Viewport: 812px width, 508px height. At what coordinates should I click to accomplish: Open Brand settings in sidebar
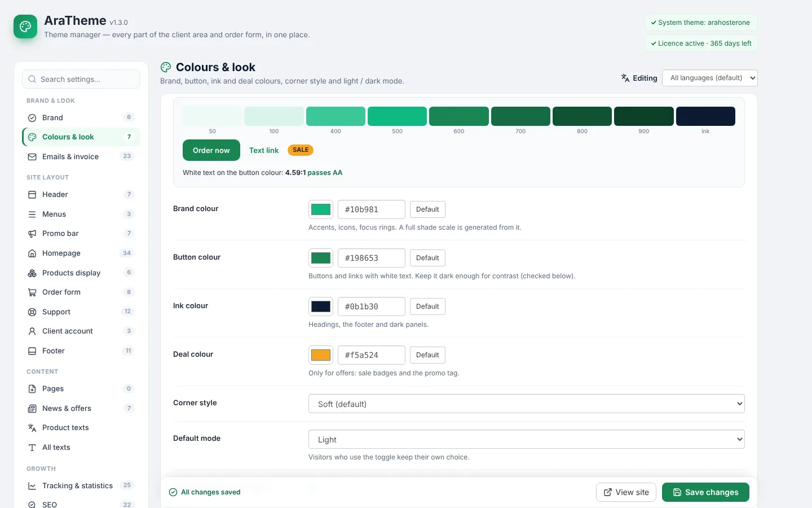[x=81, y=118]
